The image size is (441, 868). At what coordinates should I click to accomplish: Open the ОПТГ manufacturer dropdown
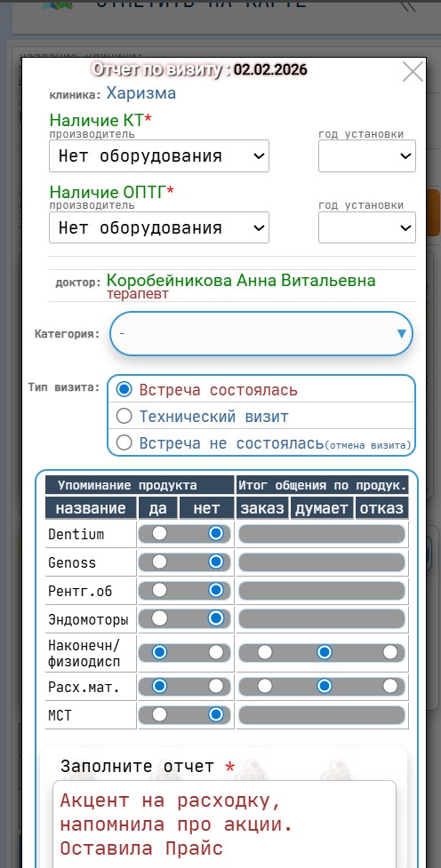159,227
